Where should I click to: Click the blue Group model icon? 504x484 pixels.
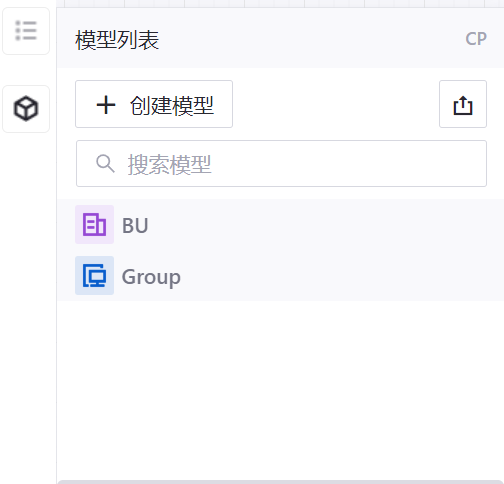pos(94,276)
